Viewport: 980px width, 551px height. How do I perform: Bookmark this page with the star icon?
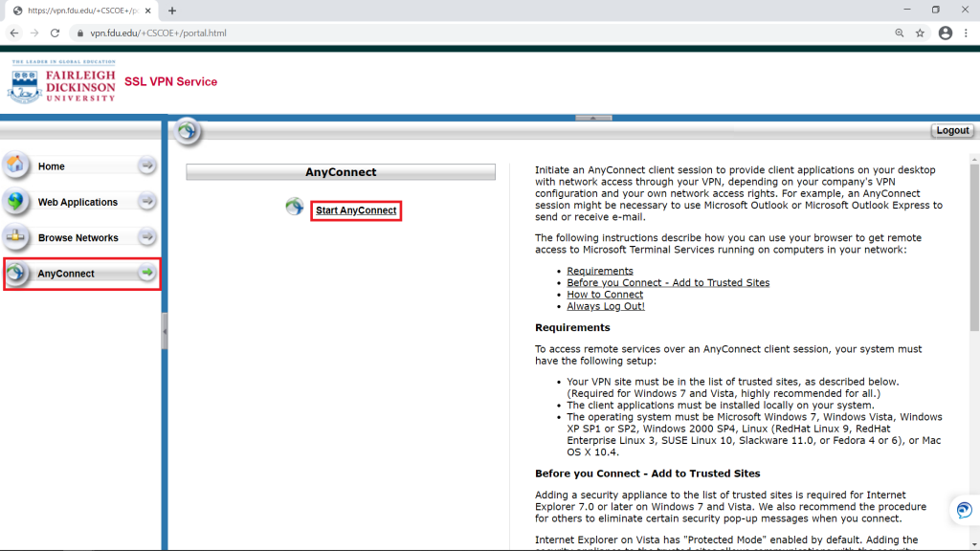[920, 33]
